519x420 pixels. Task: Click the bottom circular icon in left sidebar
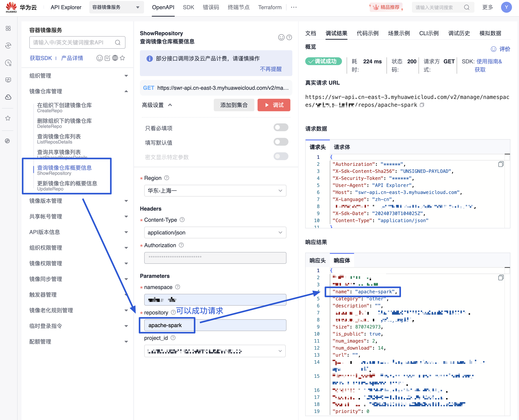pos(7,141)
